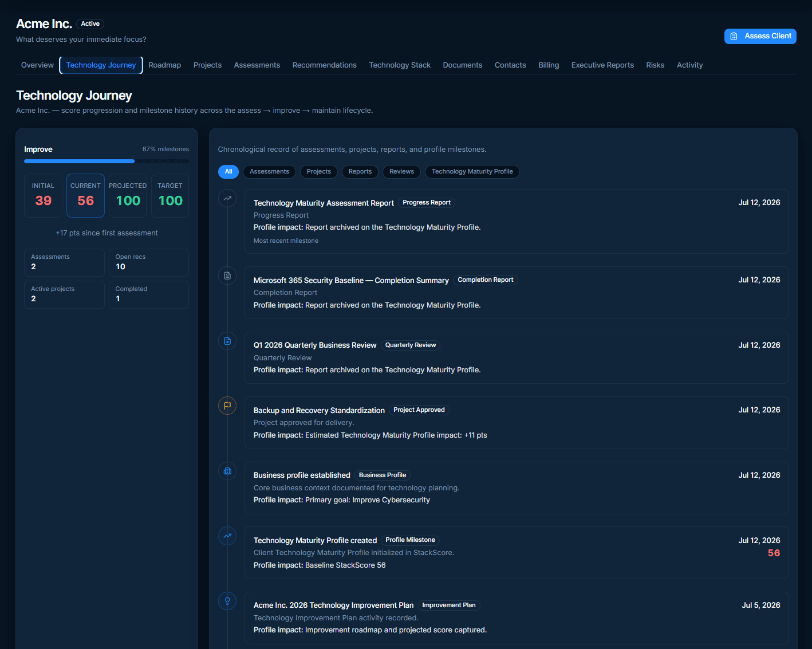Image resolution: width=812 pixels, height=649 pixels.
Task: Select the All filter chip
Action: [x=228, y=172]
